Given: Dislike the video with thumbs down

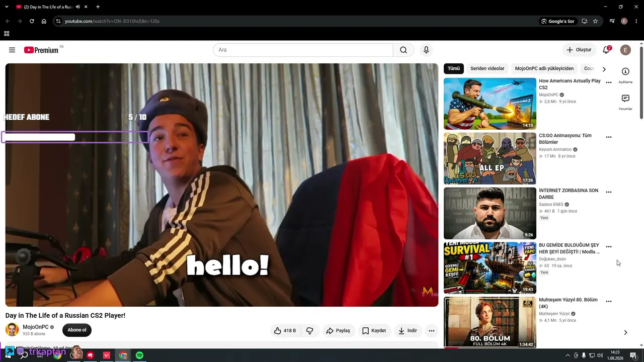Looking at the screenshot, I should pos(310,331).
